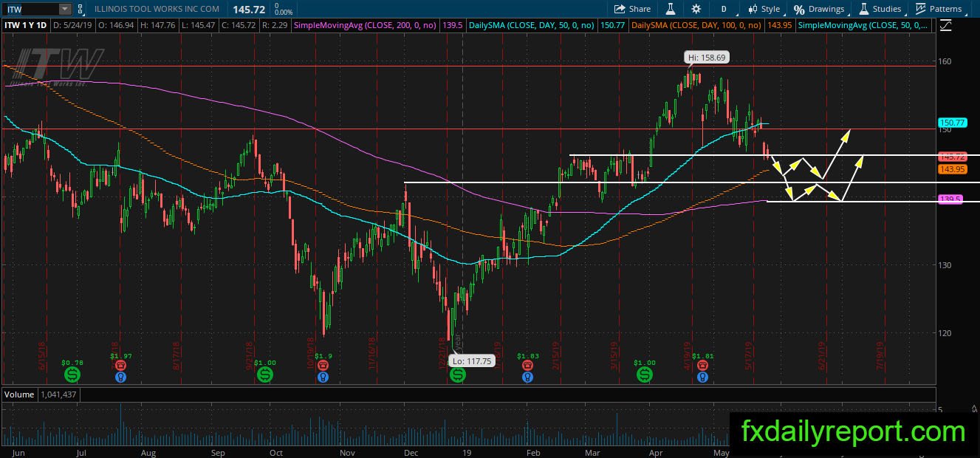Viewport: 980px width, 458px height.
Task: Click the D: 5/24/19 date value
Action: 74,25
